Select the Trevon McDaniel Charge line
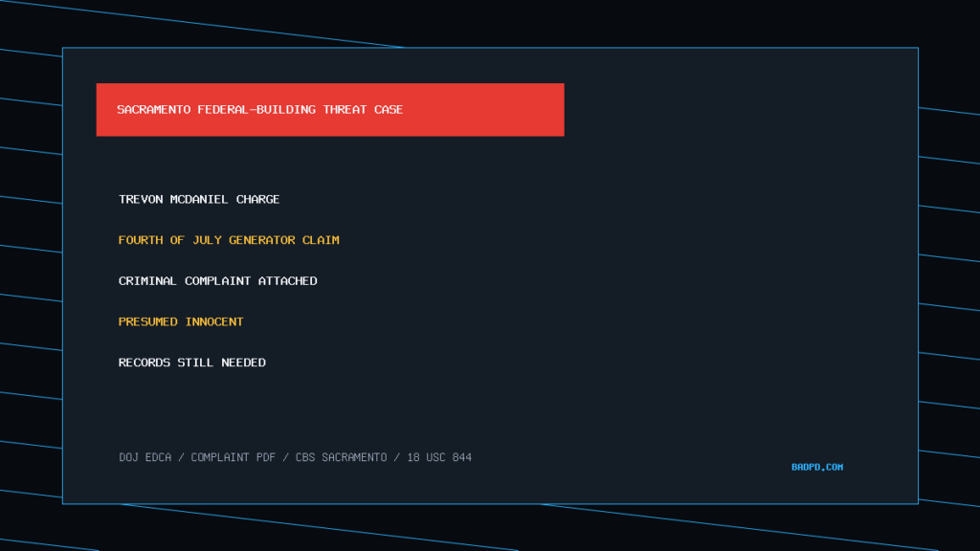Viewport: 980px width, 551px height. pos(199,199)
